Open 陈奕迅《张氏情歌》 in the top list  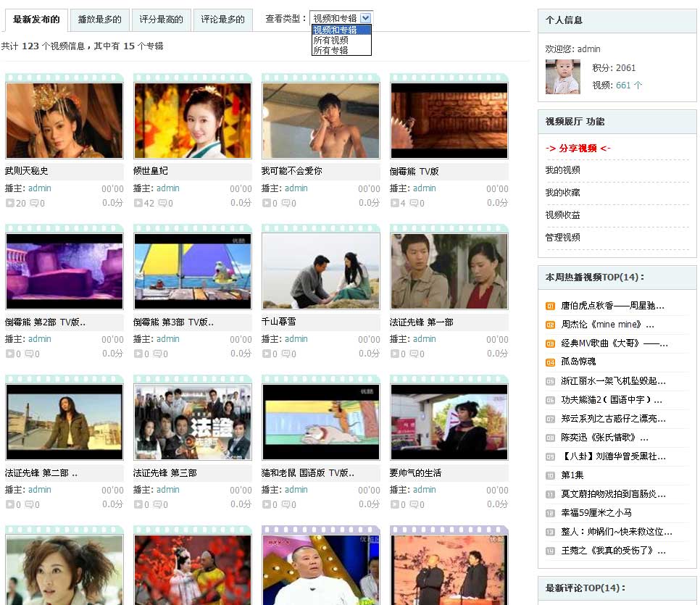604,438
